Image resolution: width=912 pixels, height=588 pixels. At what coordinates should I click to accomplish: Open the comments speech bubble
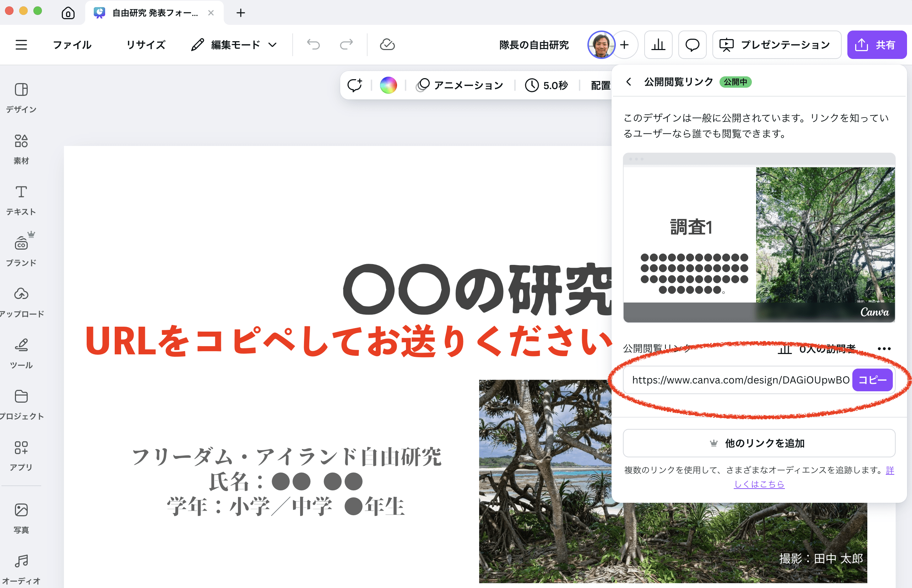tap(692, 45)
